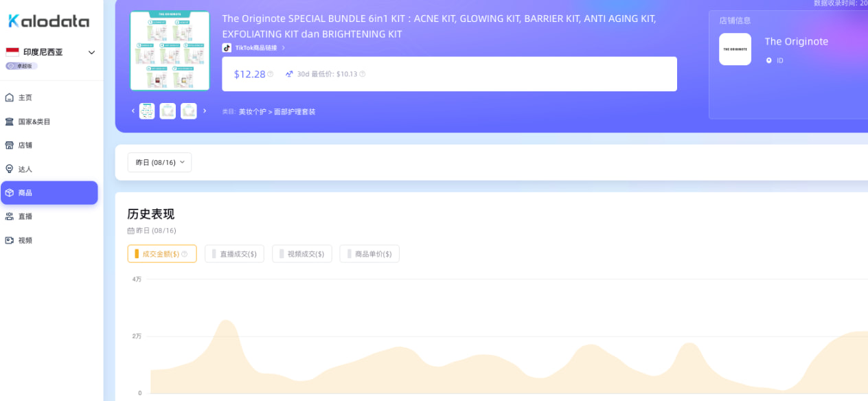The image size is (868, 401).
Task: Toggle the 视频成交($) metric chip
Action: pos(302,254)
